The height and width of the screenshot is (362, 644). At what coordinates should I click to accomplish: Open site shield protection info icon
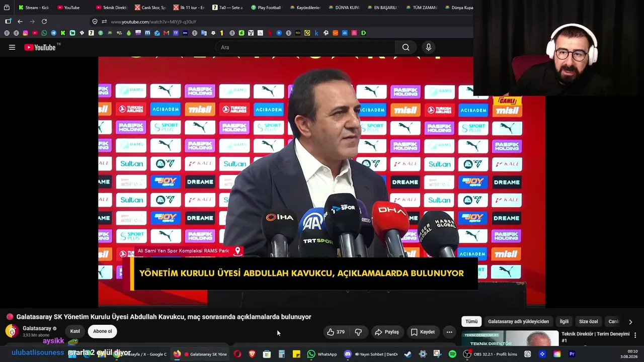click(x=95, y=22)
